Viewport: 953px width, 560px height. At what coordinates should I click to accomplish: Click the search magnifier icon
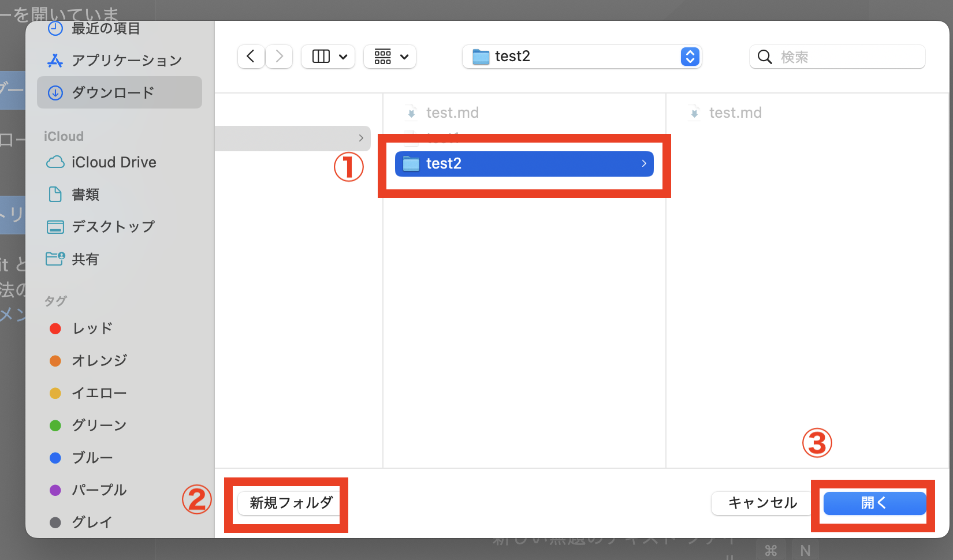point(764,57)
